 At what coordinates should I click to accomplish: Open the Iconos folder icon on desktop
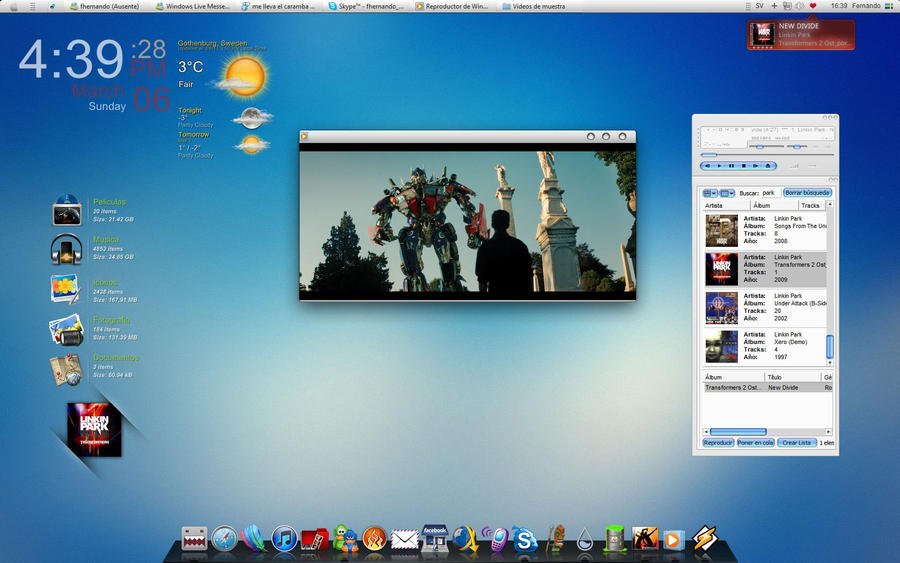(x=65, y=288)
